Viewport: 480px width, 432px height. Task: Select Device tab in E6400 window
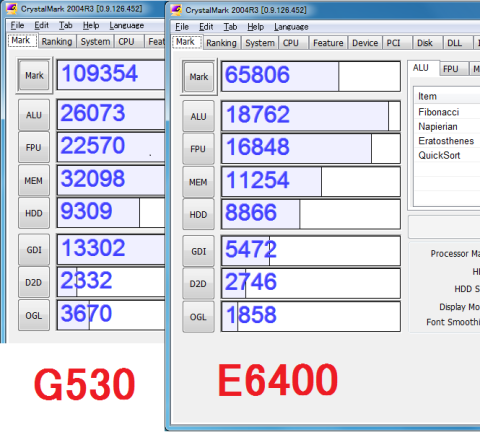(x=365, y=43)
